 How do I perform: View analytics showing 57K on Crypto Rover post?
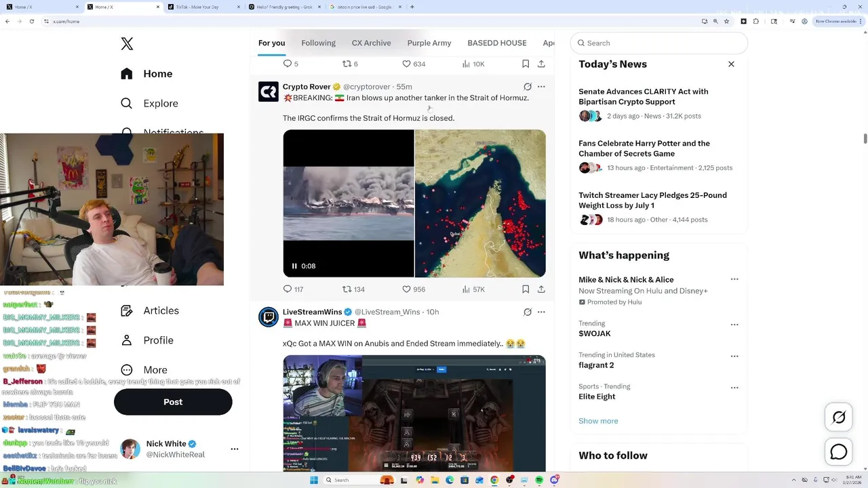click(466, 289)
